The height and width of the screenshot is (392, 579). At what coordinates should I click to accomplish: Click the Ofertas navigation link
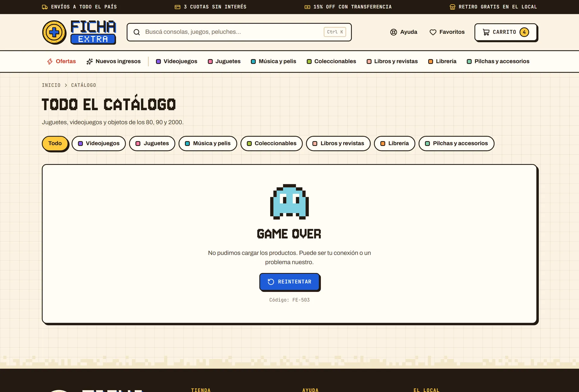tap(62, 62)
